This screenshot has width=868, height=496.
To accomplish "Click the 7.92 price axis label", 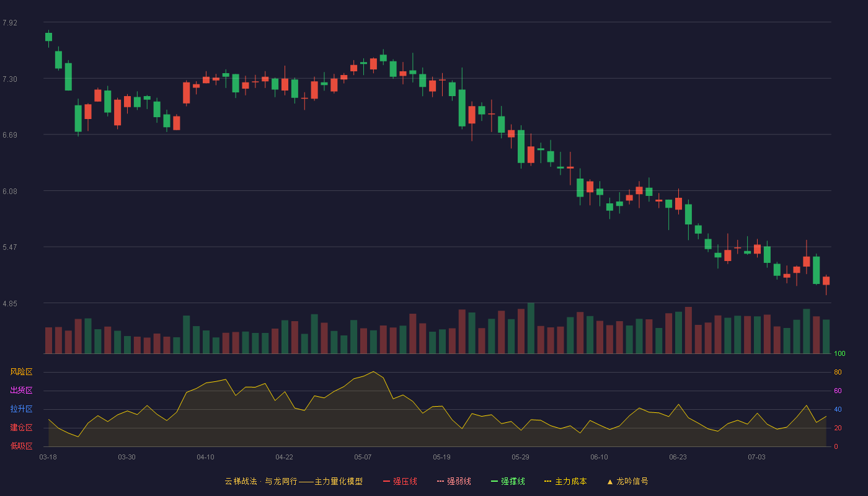I will [10, 23].
